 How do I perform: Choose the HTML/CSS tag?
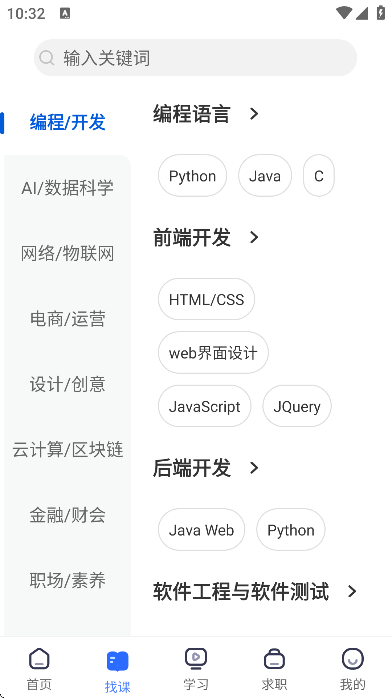[206, 299]
